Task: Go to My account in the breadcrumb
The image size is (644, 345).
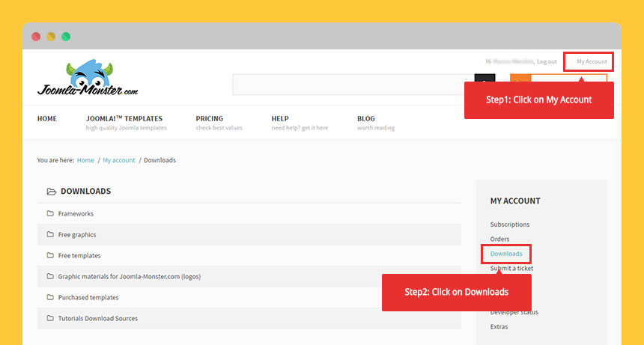Action: (119, 160)
